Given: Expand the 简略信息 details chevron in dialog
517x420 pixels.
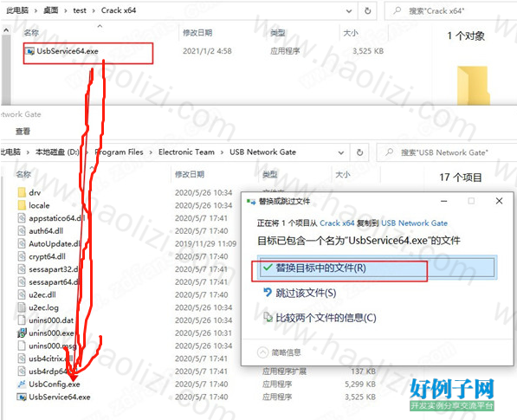Looking at the screenshot, I should pos(262,352).
